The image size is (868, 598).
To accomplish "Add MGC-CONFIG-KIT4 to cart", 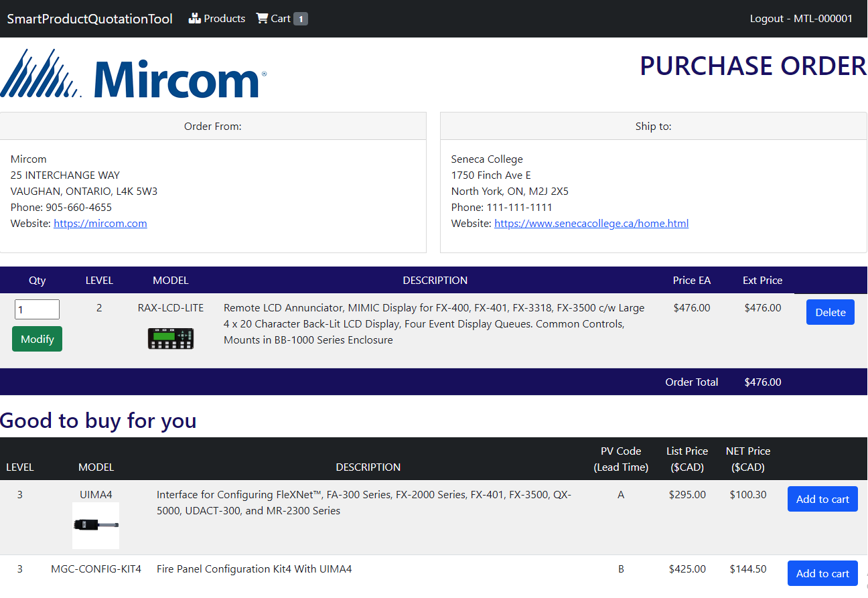I will point(822,573).
